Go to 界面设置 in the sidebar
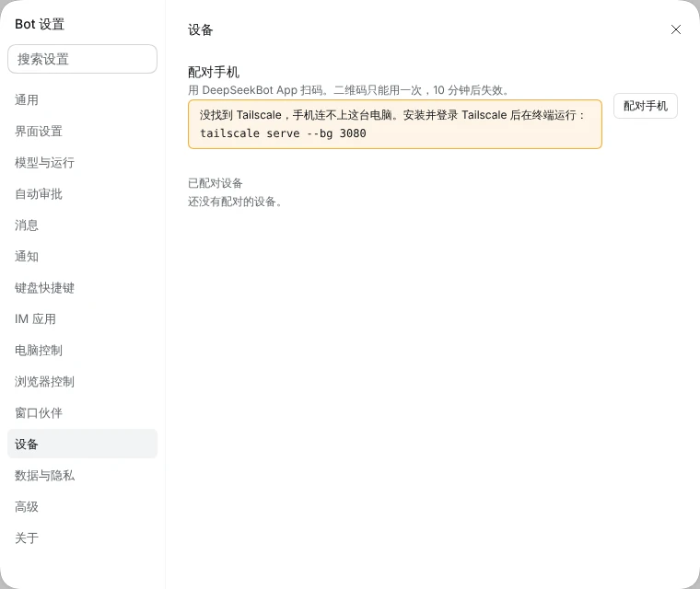The image size is (700, 589). tap(82, 132)
